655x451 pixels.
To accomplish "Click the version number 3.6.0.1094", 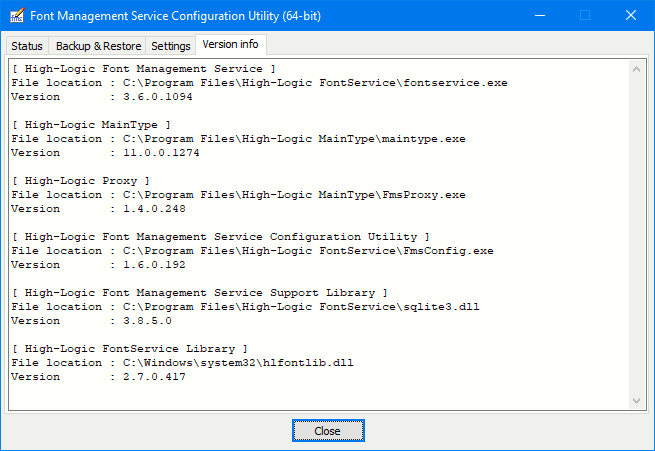I will [x=158, y=97].
